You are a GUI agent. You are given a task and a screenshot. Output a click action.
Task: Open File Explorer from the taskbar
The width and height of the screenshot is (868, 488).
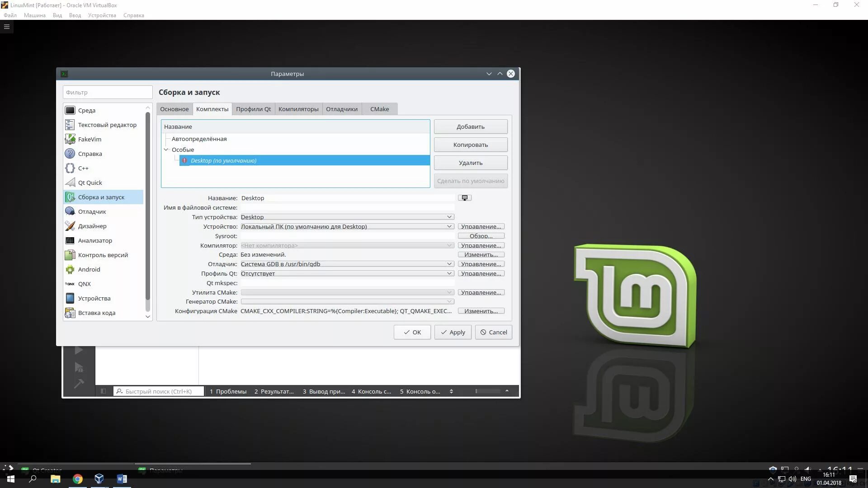[x=56, y=479]
